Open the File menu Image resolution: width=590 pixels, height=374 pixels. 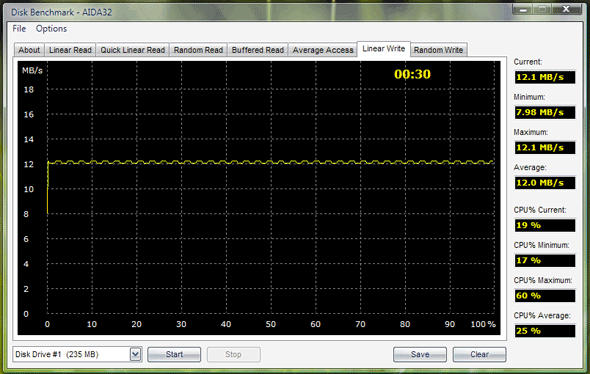coord(19,29)
